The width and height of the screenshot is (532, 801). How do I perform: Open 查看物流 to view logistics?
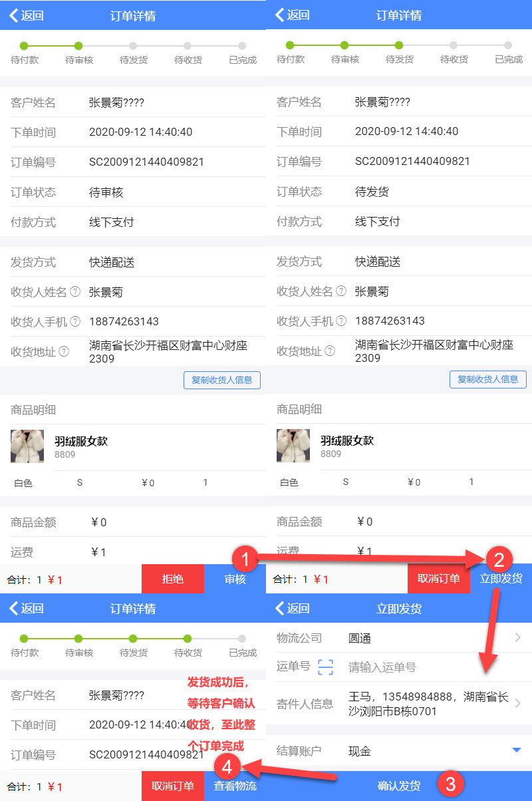coord(235,786)
